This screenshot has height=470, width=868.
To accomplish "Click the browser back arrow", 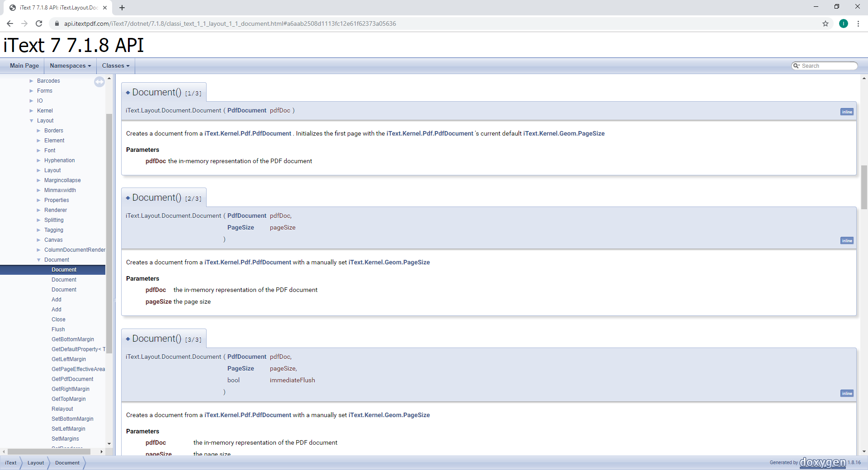I will pyautogui.click(x=10, y=23).
